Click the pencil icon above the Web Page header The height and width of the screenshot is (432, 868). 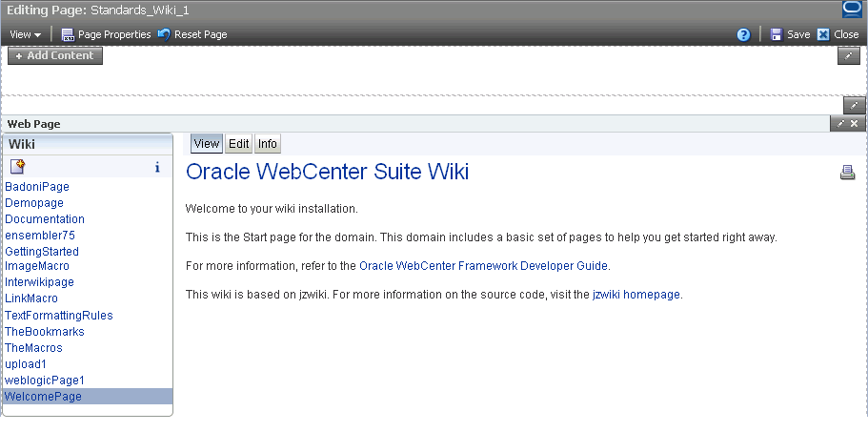[x=854, y=105]
